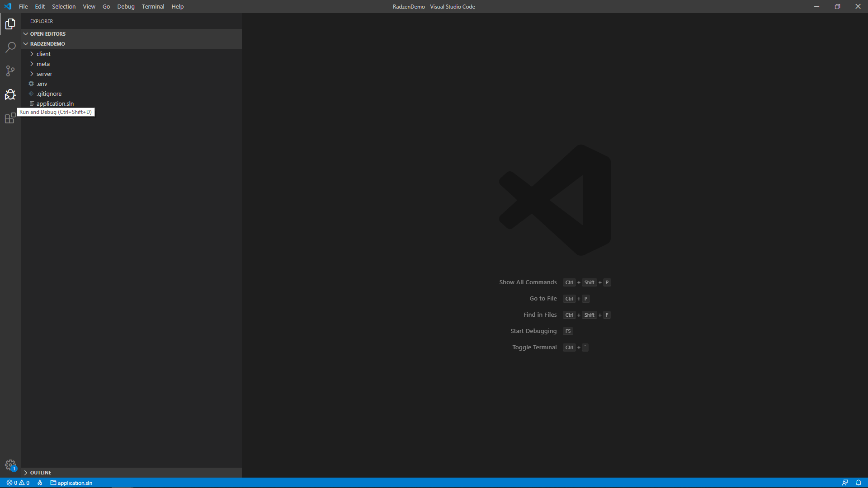Open the Search view icon
The height and width of the screenshot is (488, 868).
pyautogui.click(x=10, y=47)
